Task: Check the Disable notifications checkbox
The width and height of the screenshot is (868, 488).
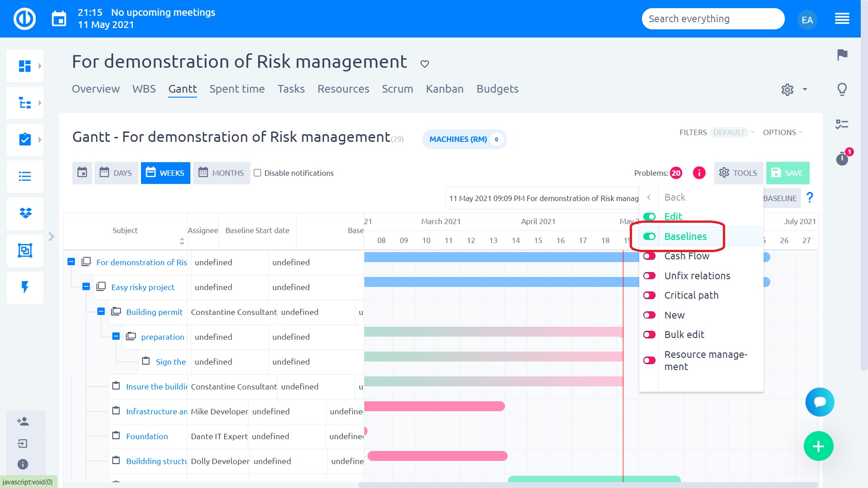Action: tap(258, 173)
